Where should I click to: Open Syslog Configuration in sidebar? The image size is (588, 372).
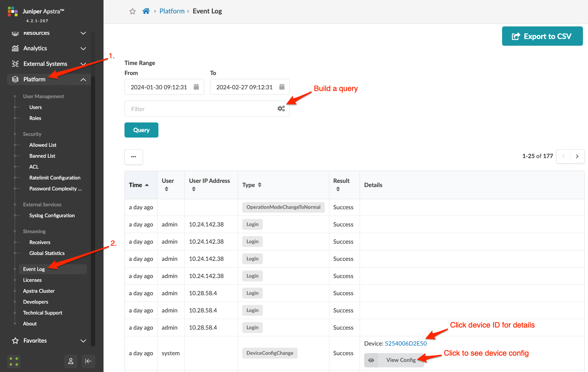[x=52, y=216]
